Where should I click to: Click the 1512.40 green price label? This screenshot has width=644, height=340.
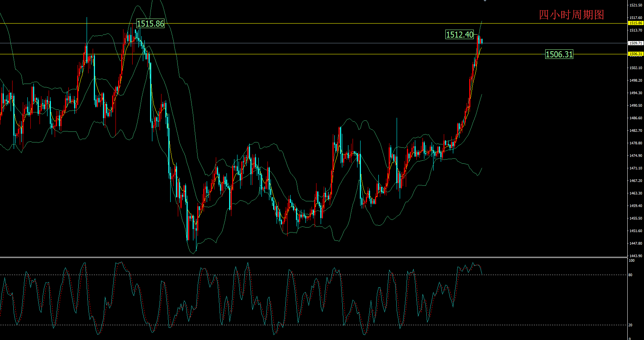pyautogui.click(x=460, y=35)
